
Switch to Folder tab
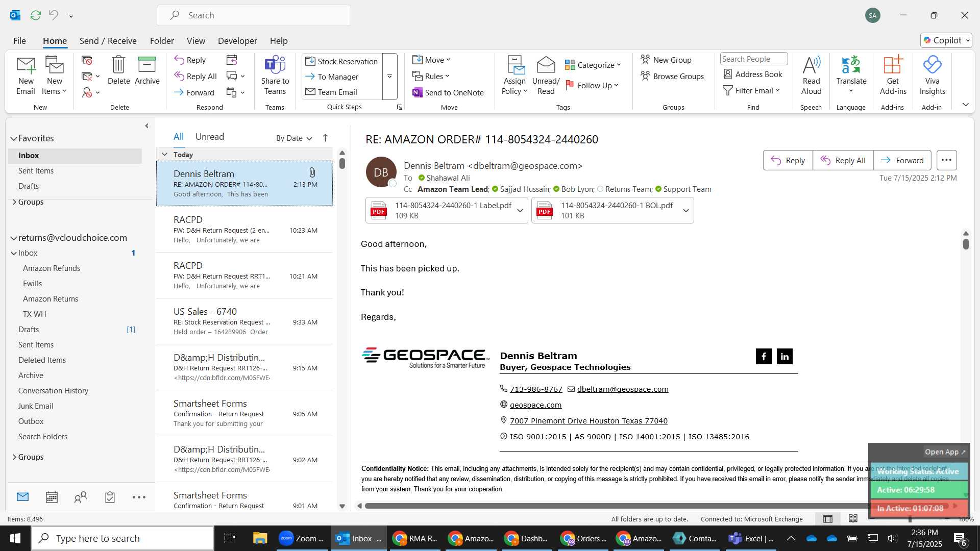(x=162, y=41)
